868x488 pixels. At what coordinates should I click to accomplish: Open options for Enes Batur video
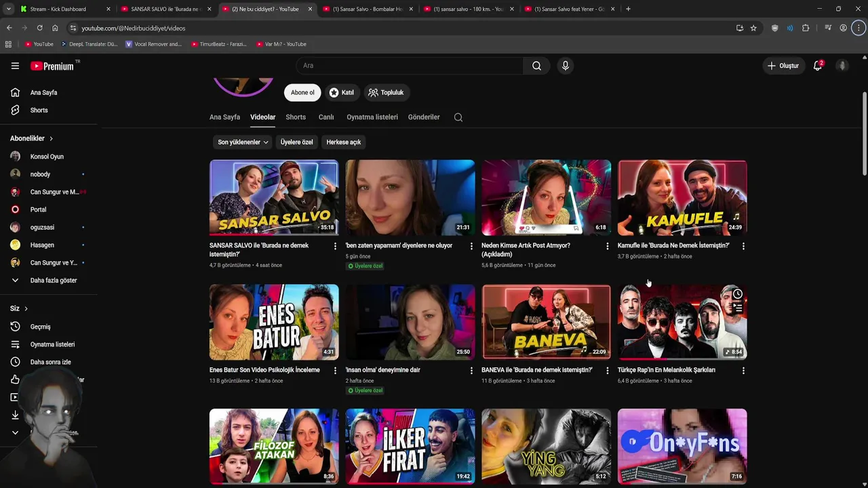tap(335, 371)
